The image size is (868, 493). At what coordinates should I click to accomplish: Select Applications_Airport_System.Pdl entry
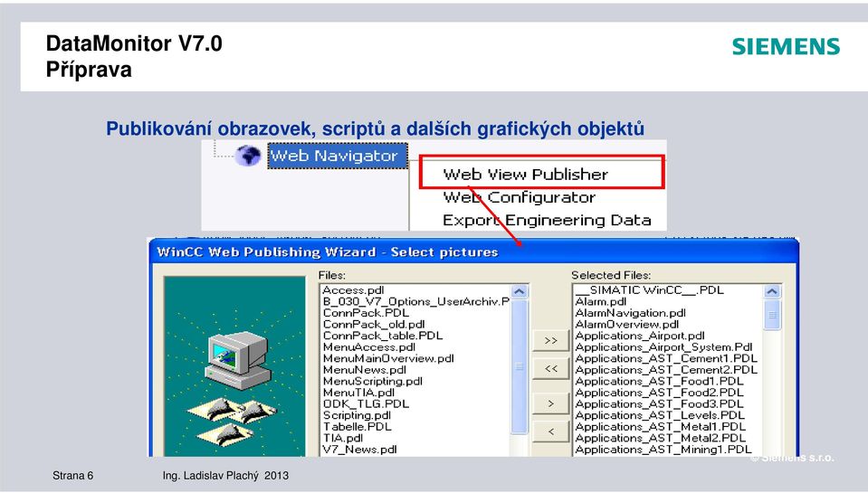pyautogui.click(x=663, y=347)
